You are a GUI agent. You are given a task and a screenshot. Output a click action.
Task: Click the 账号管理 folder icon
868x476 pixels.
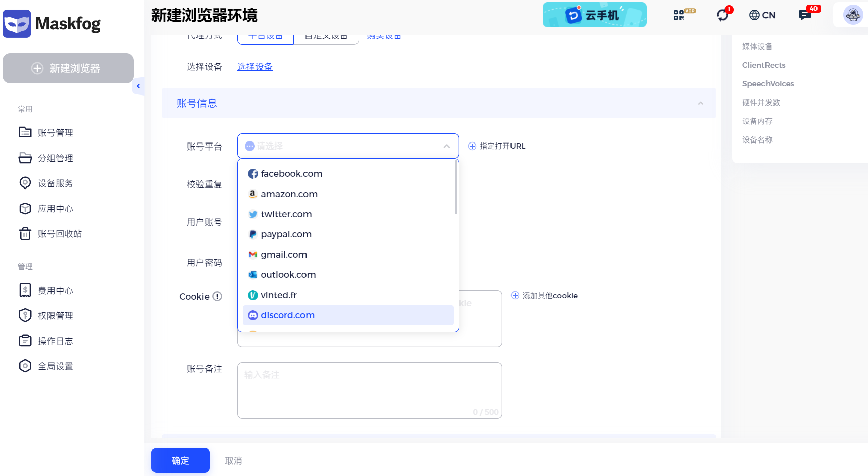(x=25, y=132)
